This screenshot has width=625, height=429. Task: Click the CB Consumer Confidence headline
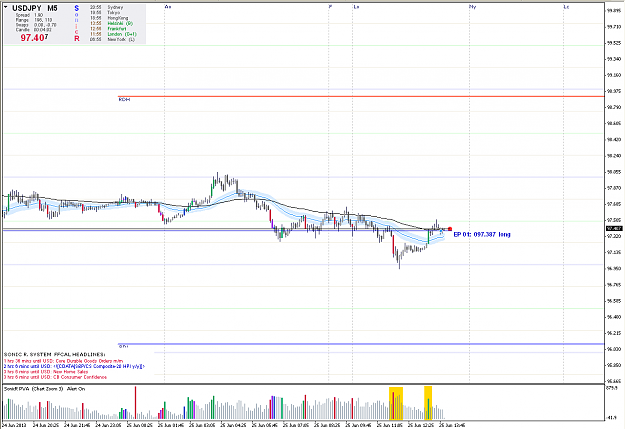(55, 377)
